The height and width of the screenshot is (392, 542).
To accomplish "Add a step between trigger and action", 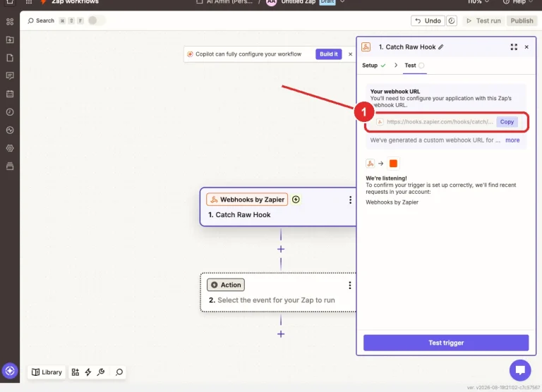I will point(281,249).
